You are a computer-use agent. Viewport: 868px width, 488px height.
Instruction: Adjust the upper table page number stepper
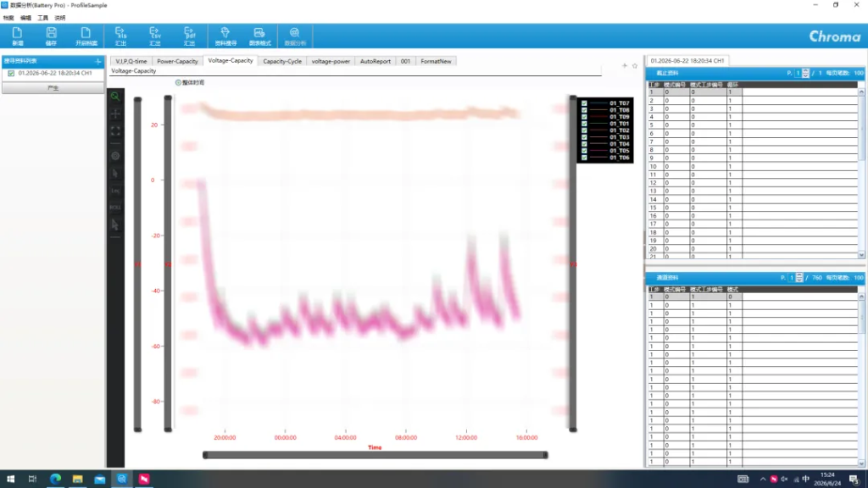[x=805, y=73]
